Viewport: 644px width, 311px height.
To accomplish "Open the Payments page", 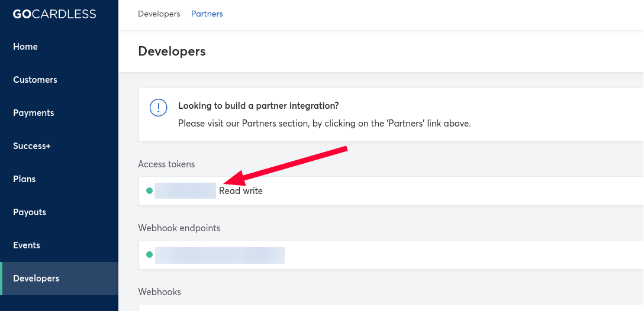I will [33, 113].
